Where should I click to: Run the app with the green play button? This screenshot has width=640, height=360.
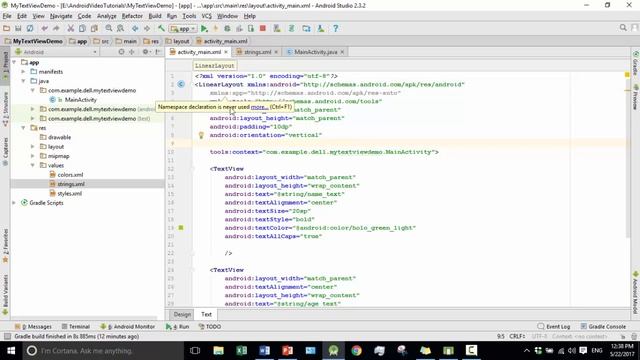(204, 29)
